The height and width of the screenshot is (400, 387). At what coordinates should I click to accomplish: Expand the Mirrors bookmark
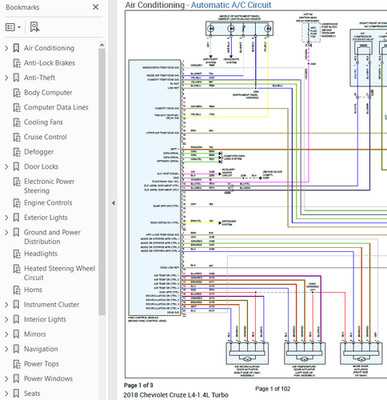(6, 334)
